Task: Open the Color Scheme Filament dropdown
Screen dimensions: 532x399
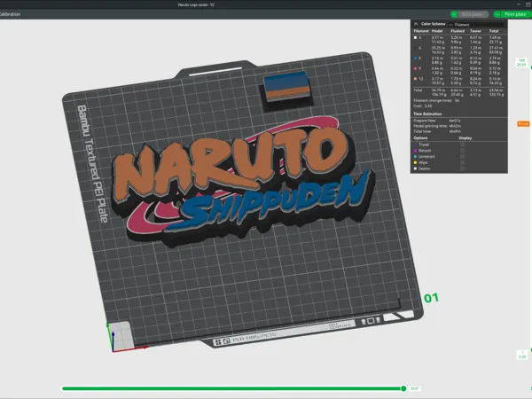Action: (476, 25)
